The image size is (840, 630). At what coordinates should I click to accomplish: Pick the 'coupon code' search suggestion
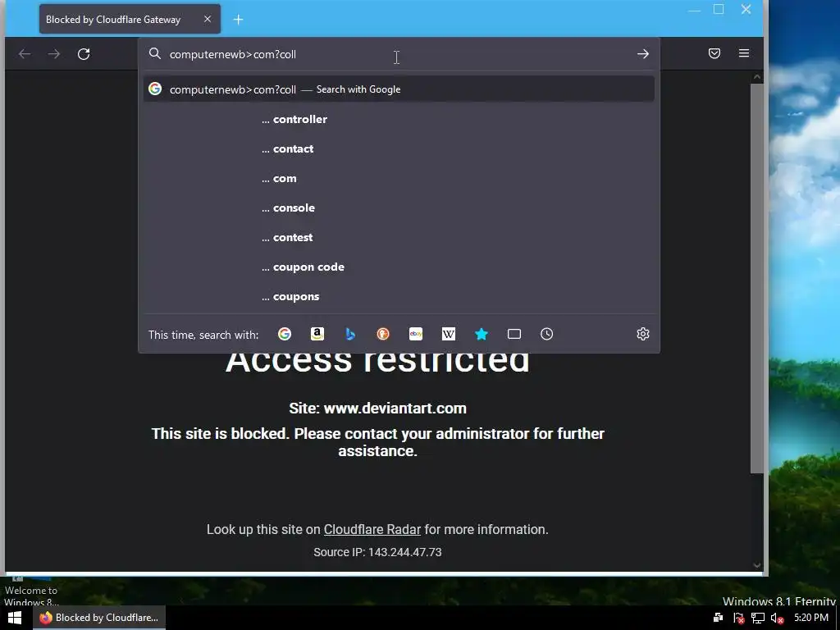tap(399, 267)
